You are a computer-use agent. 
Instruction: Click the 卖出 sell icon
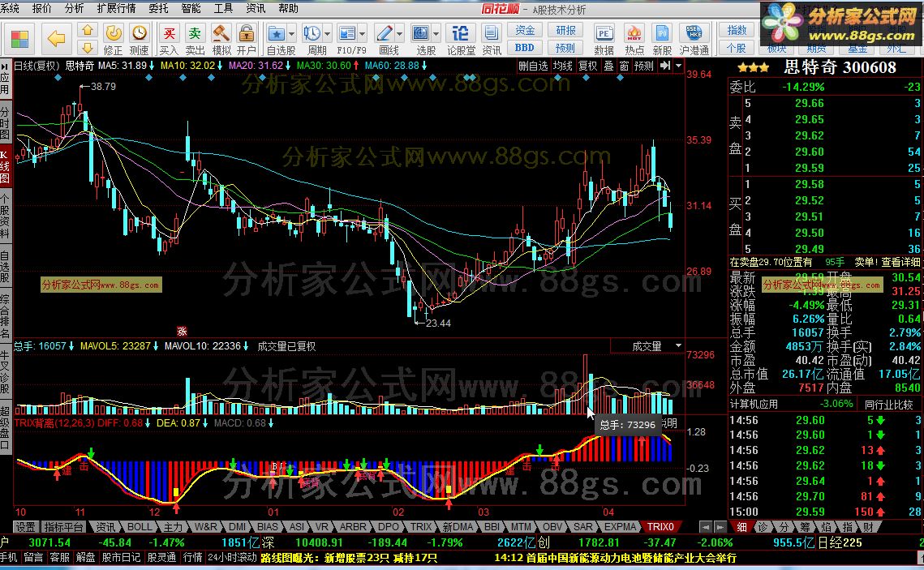click(x=195, y=39)
